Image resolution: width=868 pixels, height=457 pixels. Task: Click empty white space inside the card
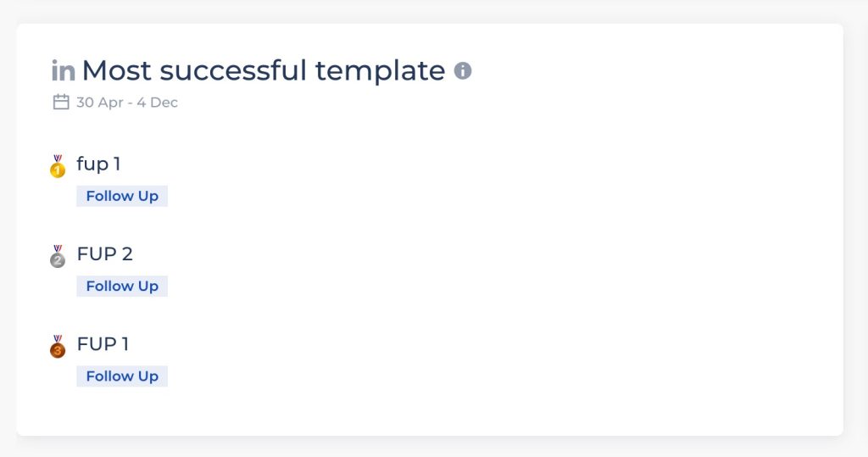point(498,249)
